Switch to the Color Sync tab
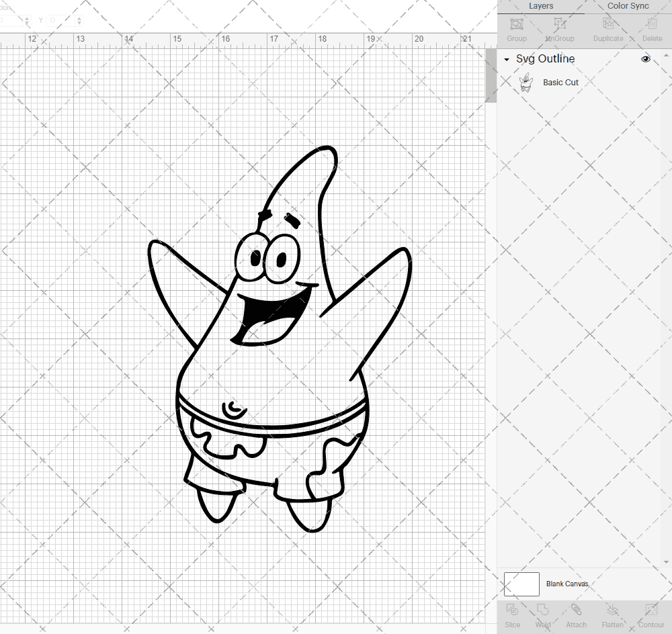 point(628,6)
